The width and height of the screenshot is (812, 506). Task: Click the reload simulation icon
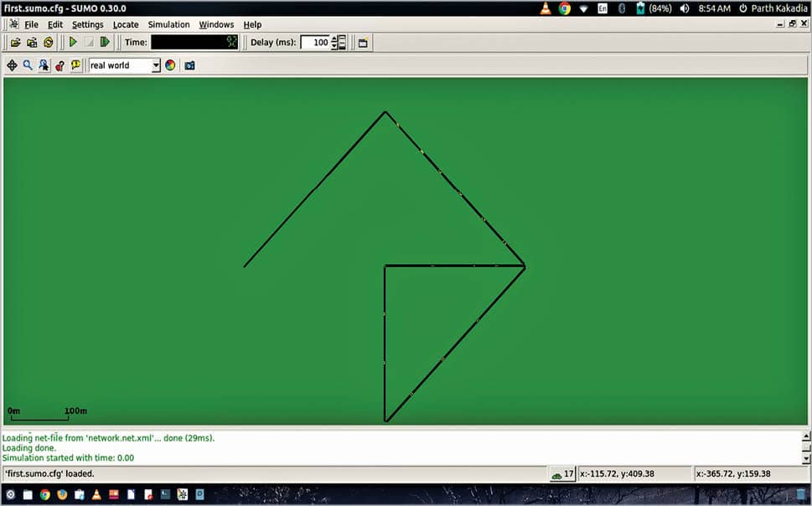(x=49, y=43)
